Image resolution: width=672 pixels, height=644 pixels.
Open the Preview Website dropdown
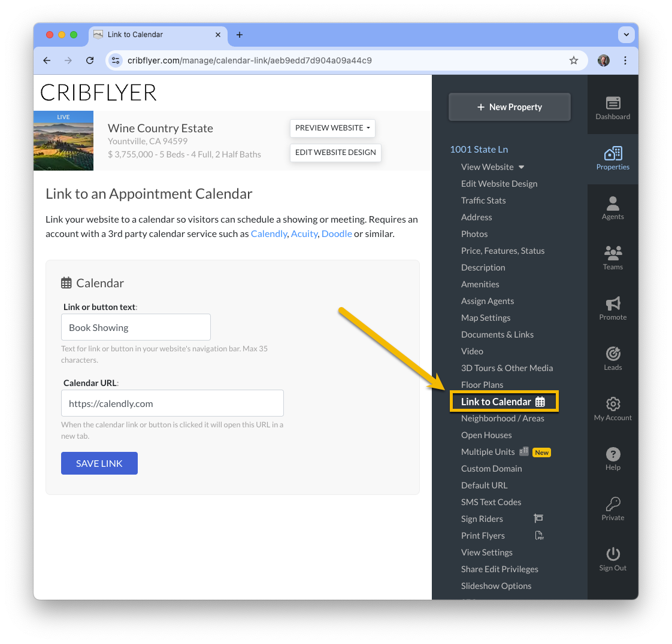tap(332, 128)
